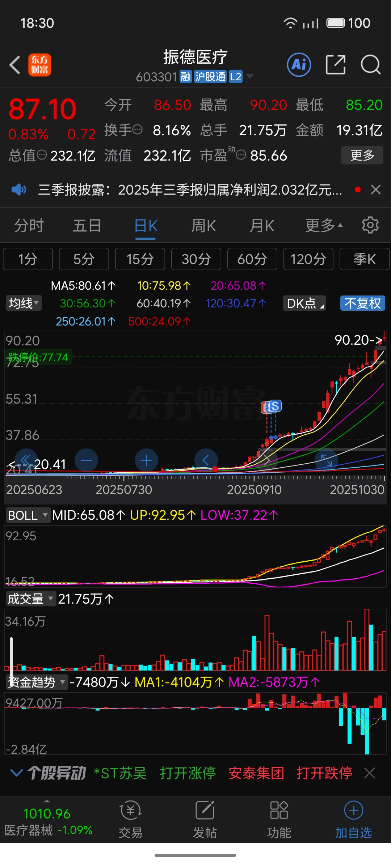This screenshot has width=391, height=868.
Task: Open 安泰集团 打开跌停 alert
Action: (x=290, y=773)
